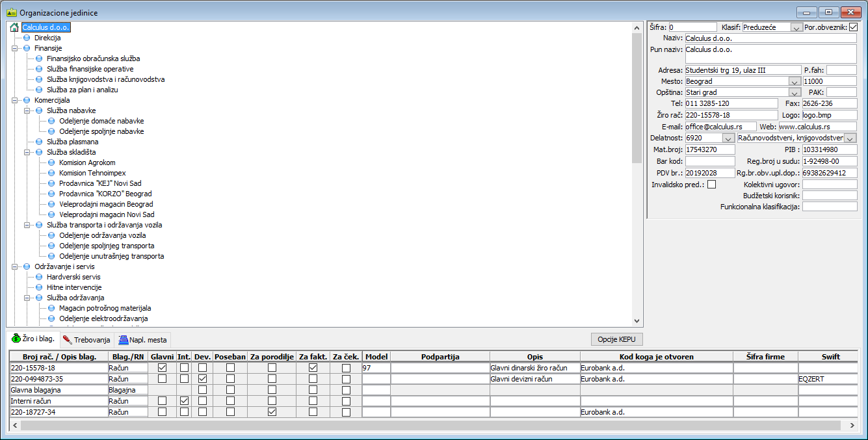Click the icon on Napl. mesta tab

click(x=122, y=339)
